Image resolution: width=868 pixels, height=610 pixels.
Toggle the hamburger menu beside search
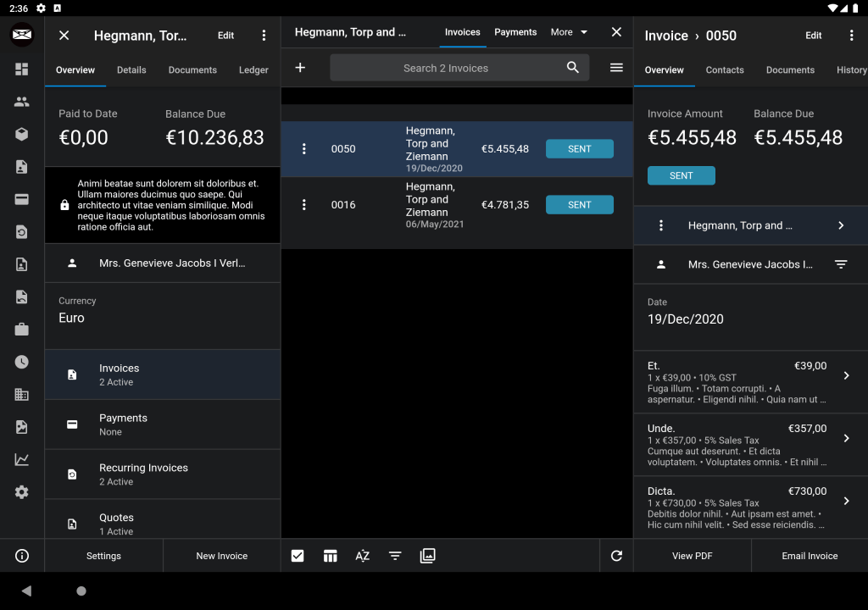point(616,68)
